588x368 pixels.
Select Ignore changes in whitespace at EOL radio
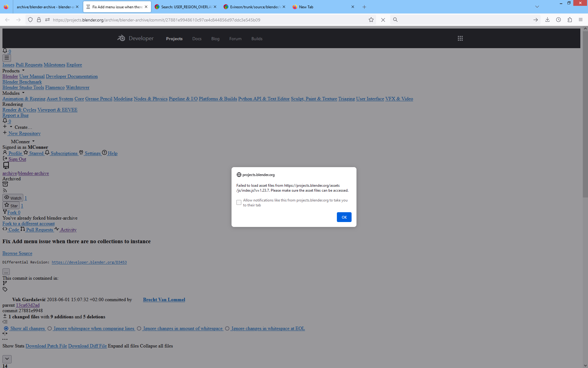tap(227, 328)
